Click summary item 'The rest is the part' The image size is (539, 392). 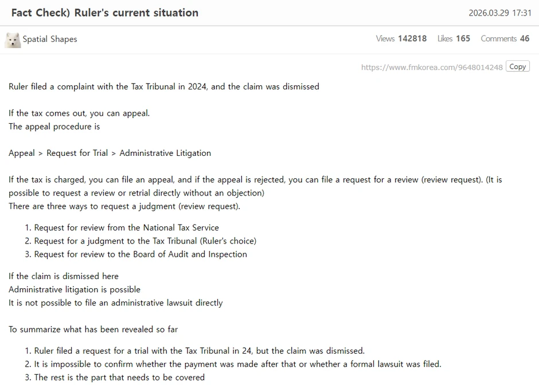(x=119, y=377)
